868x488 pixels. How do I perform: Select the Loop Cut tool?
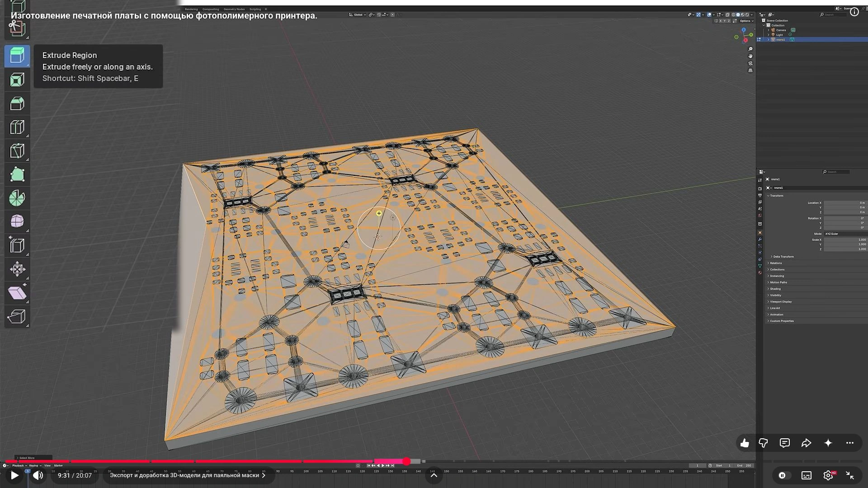point(17,127)
